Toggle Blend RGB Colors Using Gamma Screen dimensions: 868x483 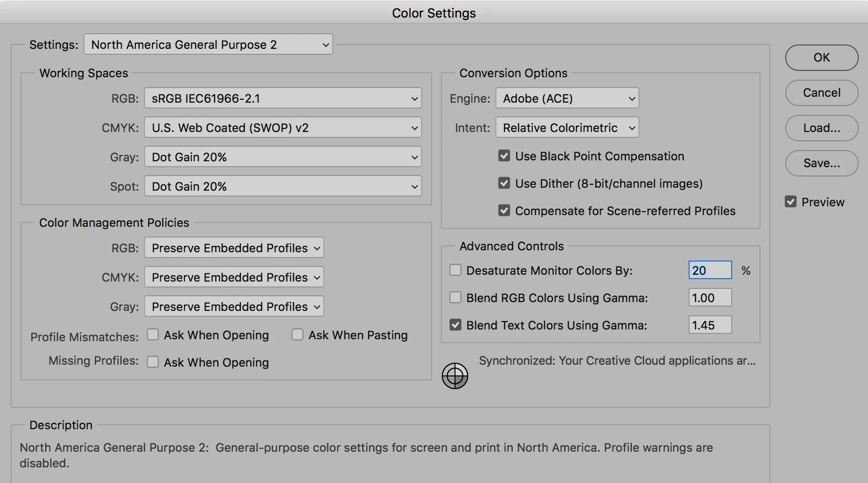[x=456, y=298]
